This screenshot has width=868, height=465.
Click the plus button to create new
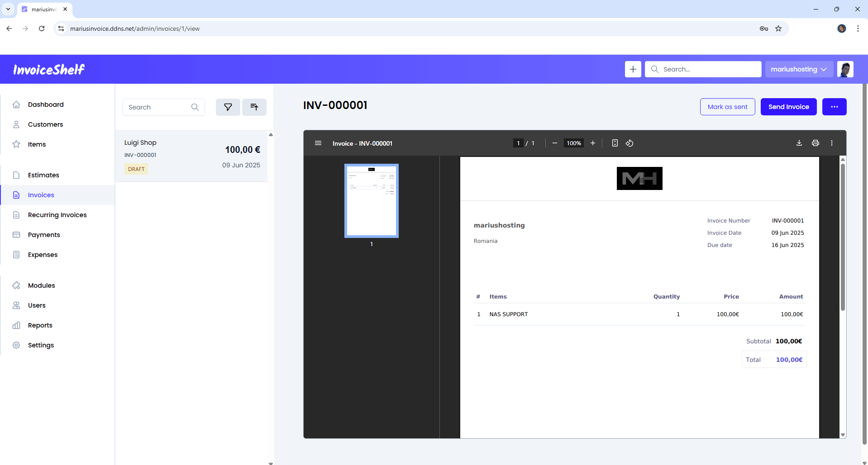(x=633, y=69)
